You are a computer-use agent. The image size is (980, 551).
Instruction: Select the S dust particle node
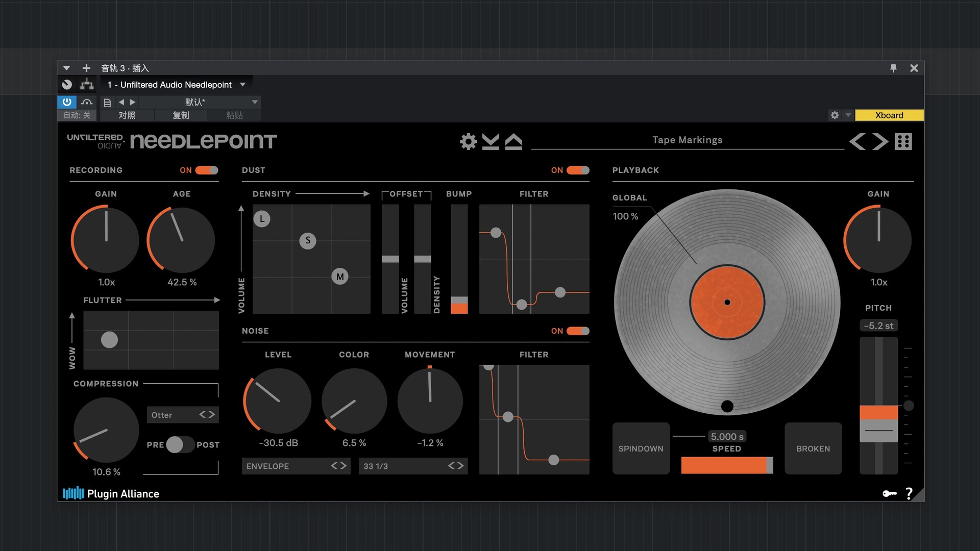[x=308, y=240]
